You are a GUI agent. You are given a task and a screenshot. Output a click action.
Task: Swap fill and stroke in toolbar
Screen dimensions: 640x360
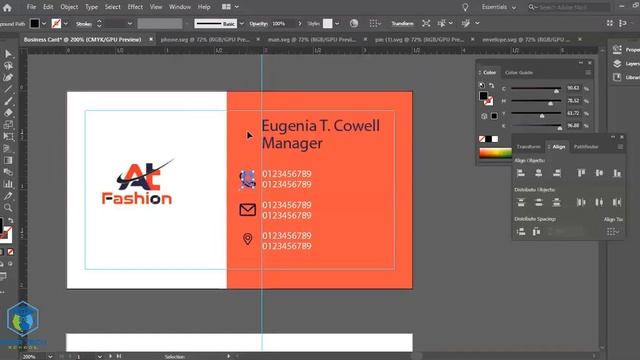[x=11, y=221]
